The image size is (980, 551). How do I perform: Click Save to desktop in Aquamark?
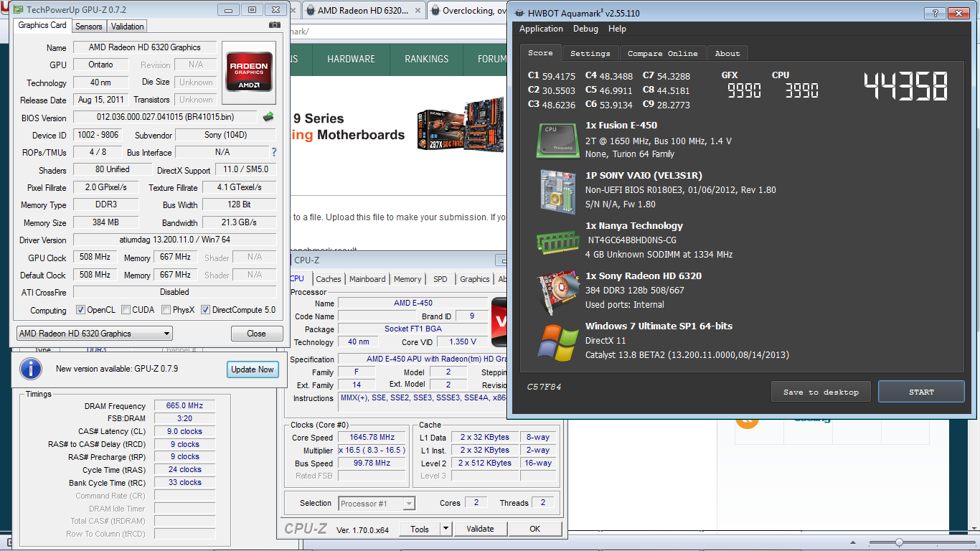(821, 392)
